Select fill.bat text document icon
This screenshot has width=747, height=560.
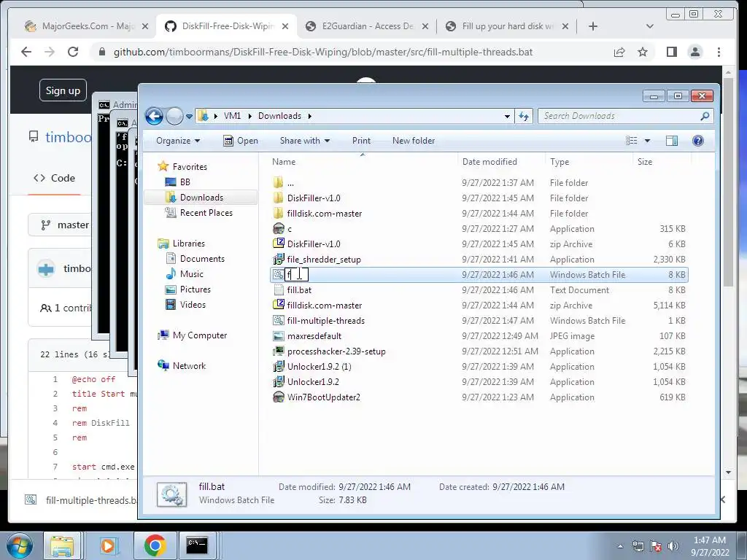click(278, 289)
